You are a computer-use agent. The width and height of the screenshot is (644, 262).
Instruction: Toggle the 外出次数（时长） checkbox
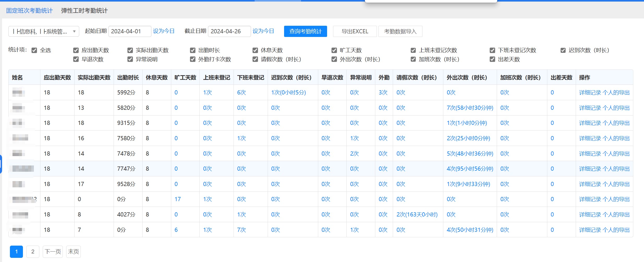point(334,59)
